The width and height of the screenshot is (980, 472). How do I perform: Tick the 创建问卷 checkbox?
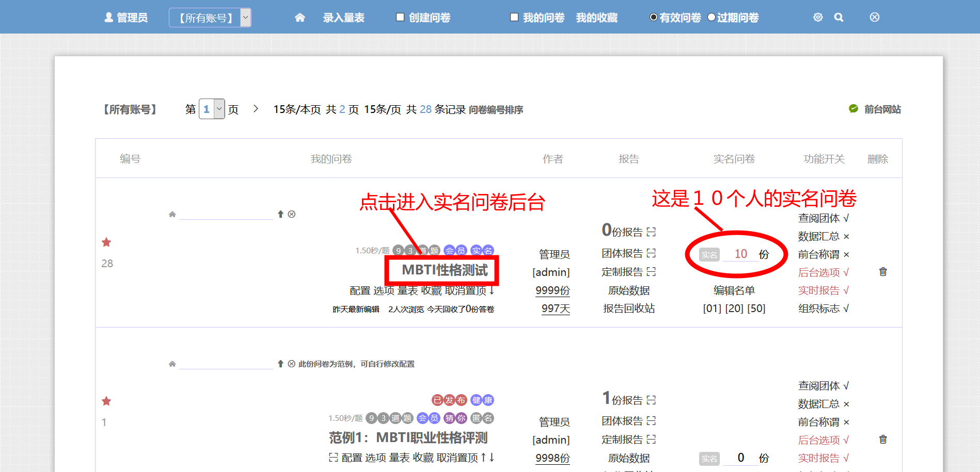tap(400, 17)
